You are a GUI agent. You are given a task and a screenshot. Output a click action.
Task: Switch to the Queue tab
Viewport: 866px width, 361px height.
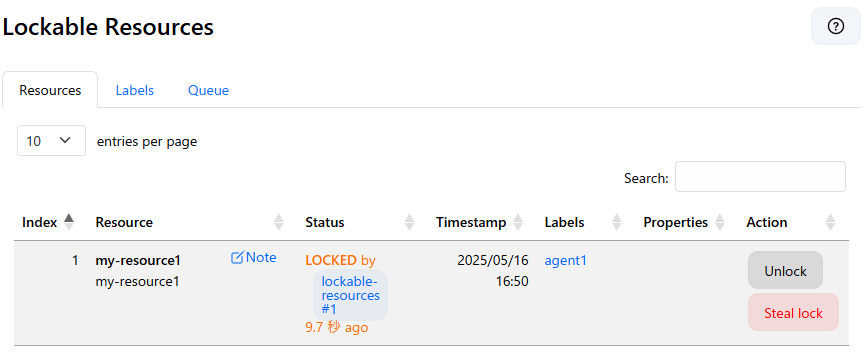click(x=208, y=90)
